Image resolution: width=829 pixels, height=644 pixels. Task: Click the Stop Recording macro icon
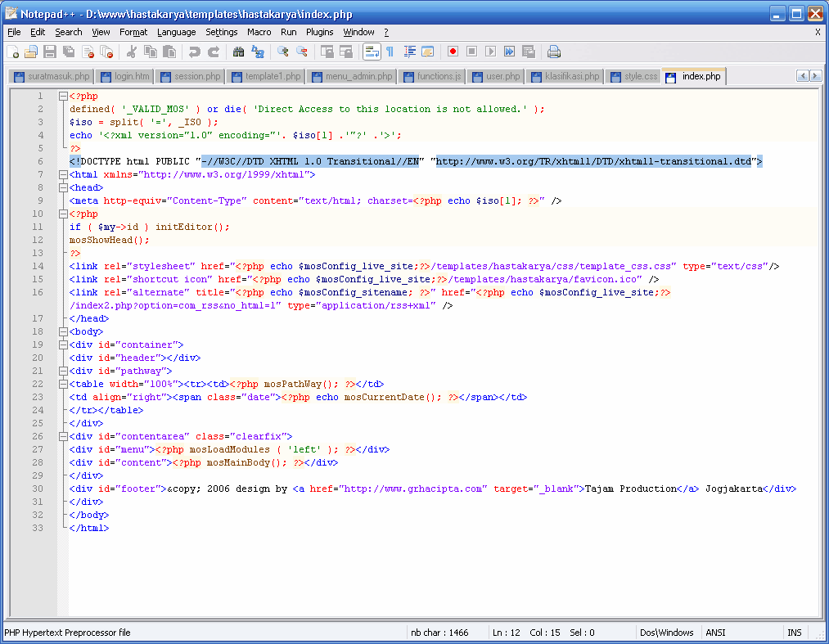click(471, 52)
